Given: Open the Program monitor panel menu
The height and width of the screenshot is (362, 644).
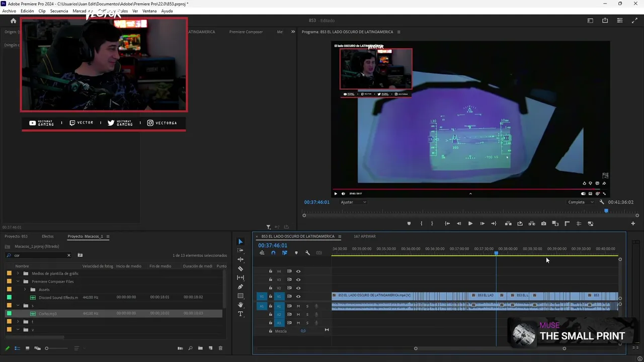Looking at the screenshot, I should tap(399, 32).
